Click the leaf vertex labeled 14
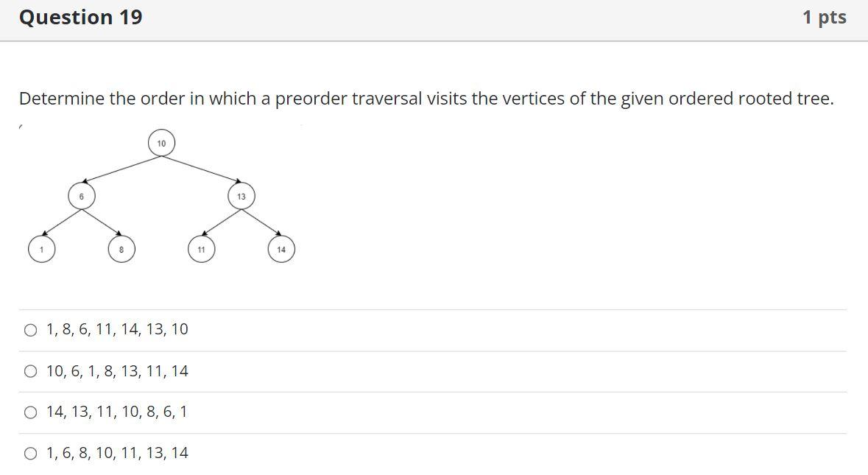Image resolution: width=868 pixels, height=475 pixels. [281, 249]
